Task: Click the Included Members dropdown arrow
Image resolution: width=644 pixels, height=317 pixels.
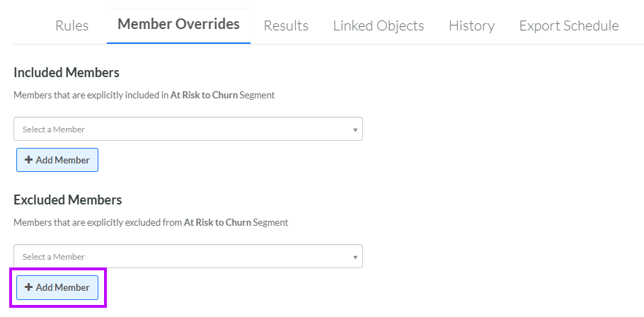Action: [x=355, y=129]
